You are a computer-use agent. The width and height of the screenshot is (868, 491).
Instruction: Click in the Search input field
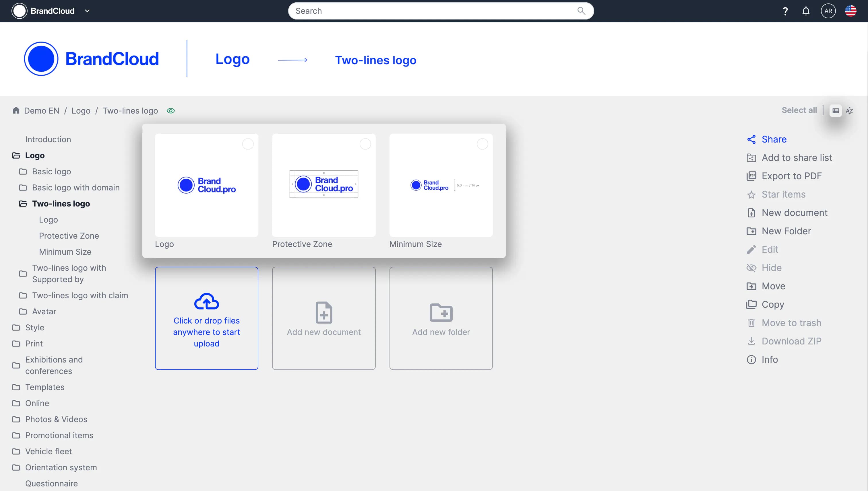[432, 11]
